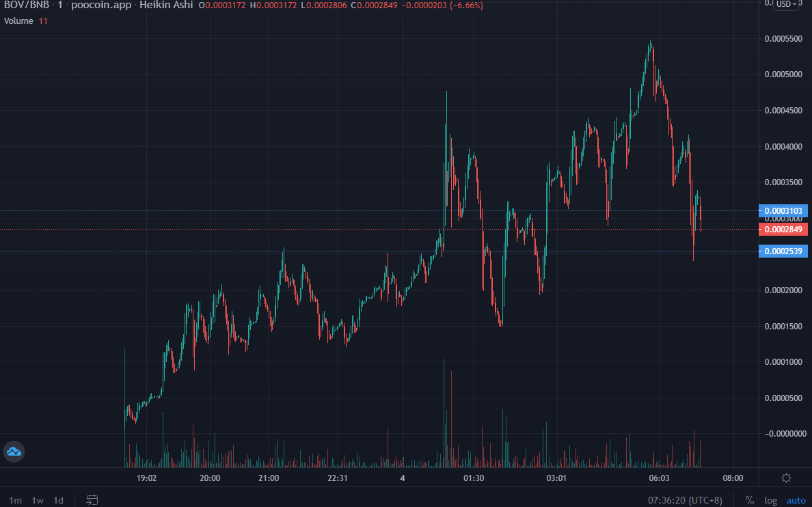Click the 0.0001000 price axis value

click(x=783, y=361)
